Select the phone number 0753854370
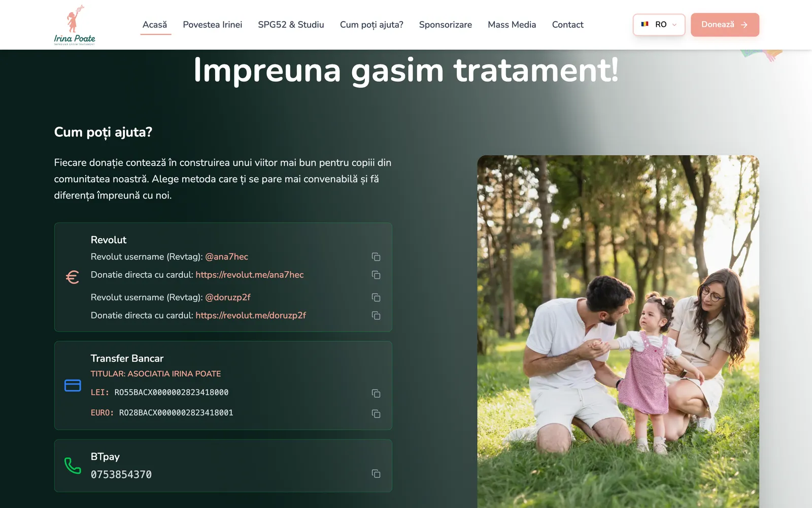This screenshot has width=812, height=508. pyautogui.click(x=121, y=474)
